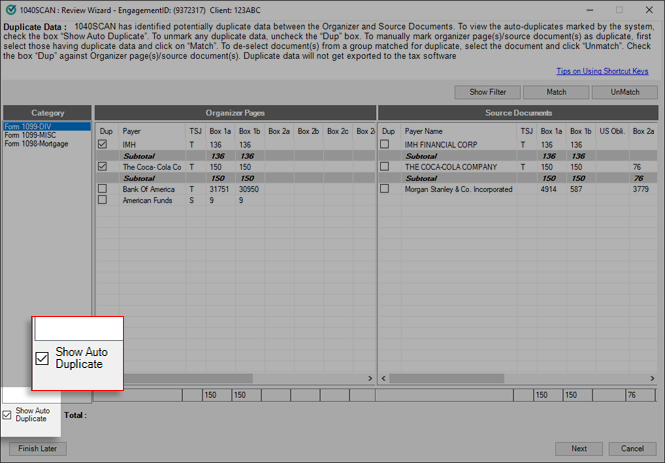Click Source Documents Dup column header
The height and width of the screenshot is (463, 665).
pos(389,131)
